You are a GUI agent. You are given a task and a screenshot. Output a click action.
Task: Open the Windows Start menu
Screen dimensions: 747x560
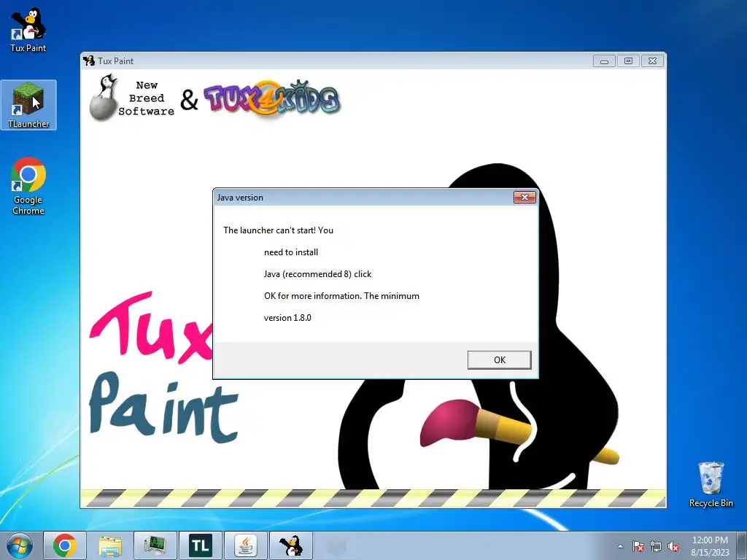pos(20,545)
